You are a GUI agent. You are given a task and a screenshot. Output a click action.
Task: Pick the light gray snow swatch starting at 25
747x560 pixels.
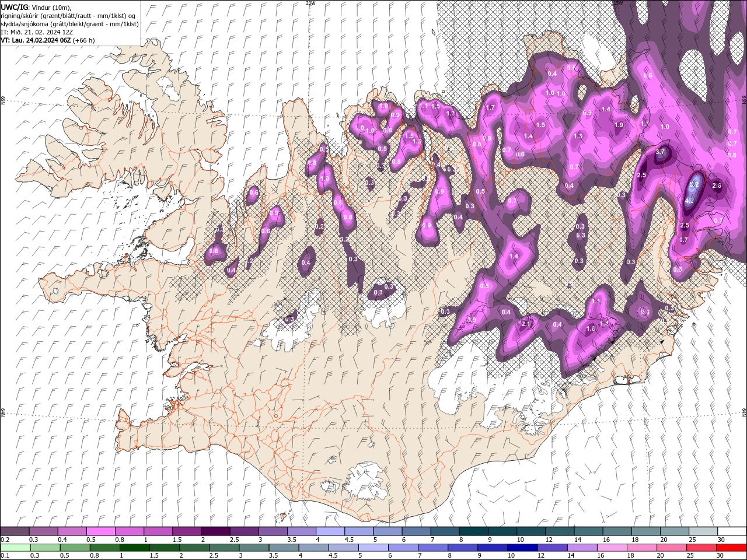click(703, 531)
